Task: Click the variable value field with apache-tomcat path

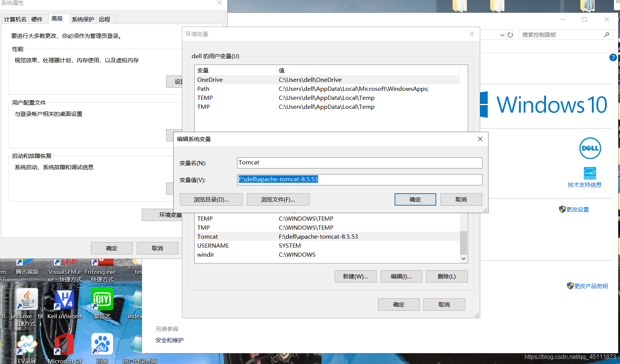Action: tap(360, 180)
